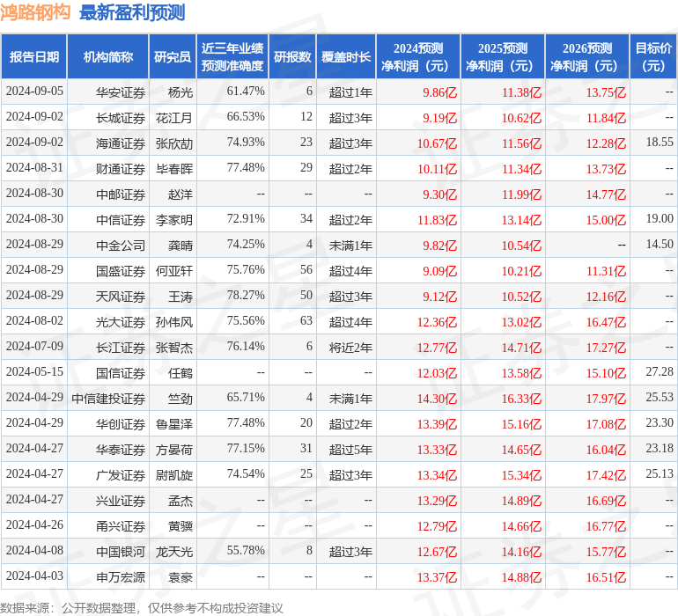Image resolution: width=678 pixels, height=616 pixels.
Task: Click researcher name 毕春晖
Action: click(174, 169)
